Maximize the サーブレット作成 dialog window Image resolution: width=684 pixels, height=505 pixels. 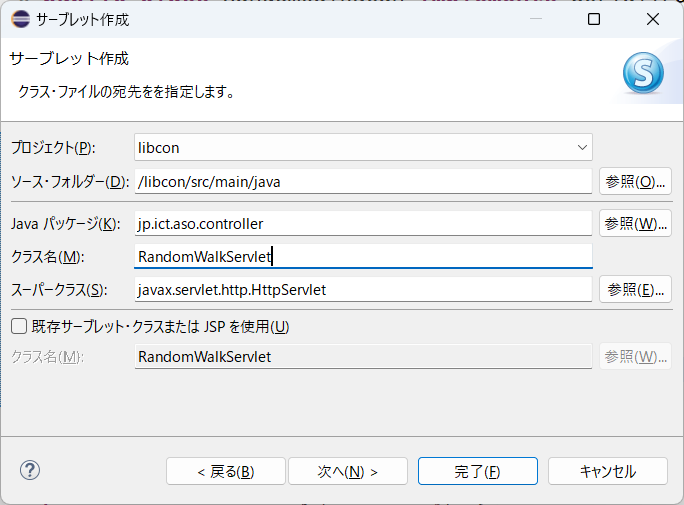tap(594, 19)
